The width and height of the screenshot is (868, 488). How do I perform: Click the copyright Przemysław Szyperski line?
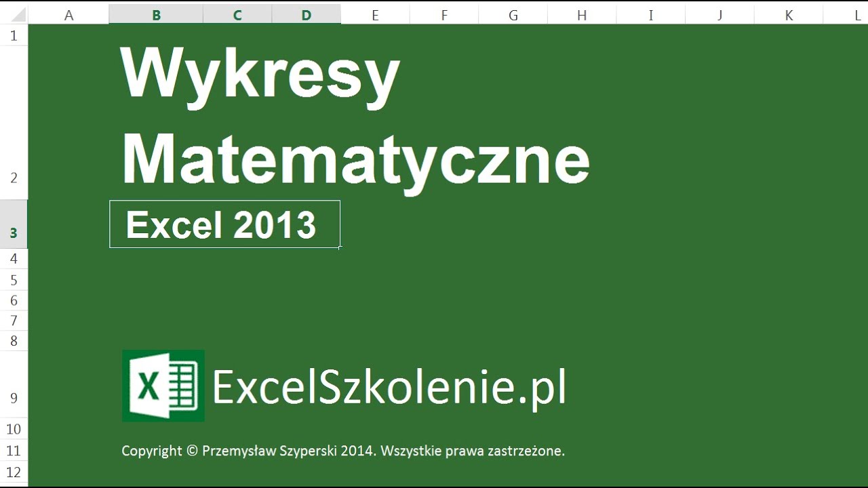343,451
